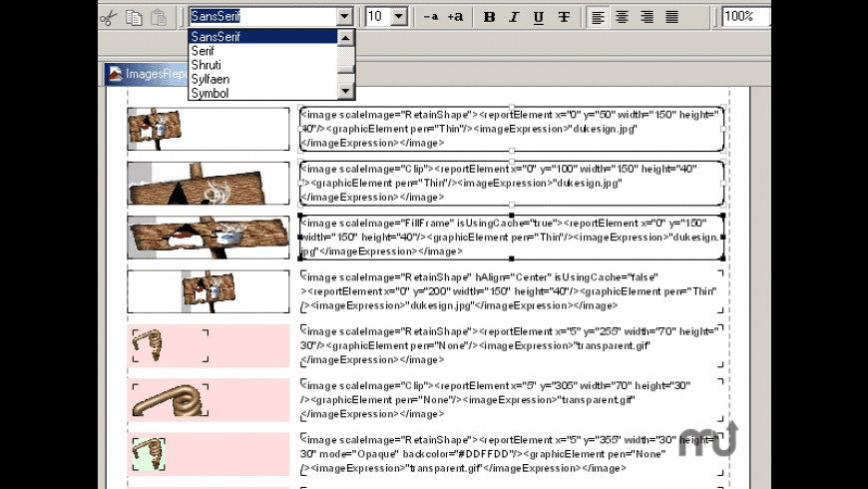Increase font size with +a button
This screenshot has width=868, height=489.
click(x=455, y=17)
